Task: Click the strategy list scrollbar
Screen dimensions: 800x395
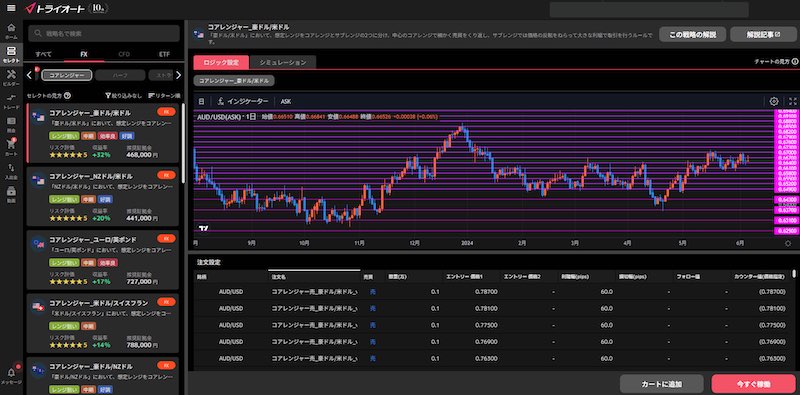Action: [183, 143]
